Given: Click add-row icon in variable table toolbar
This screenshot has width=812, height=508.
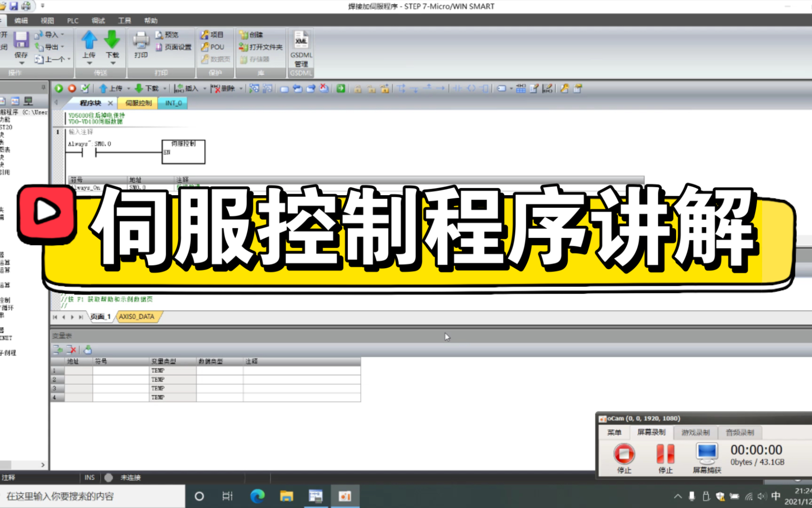Looking at the screenshot, I should point(58,349).
